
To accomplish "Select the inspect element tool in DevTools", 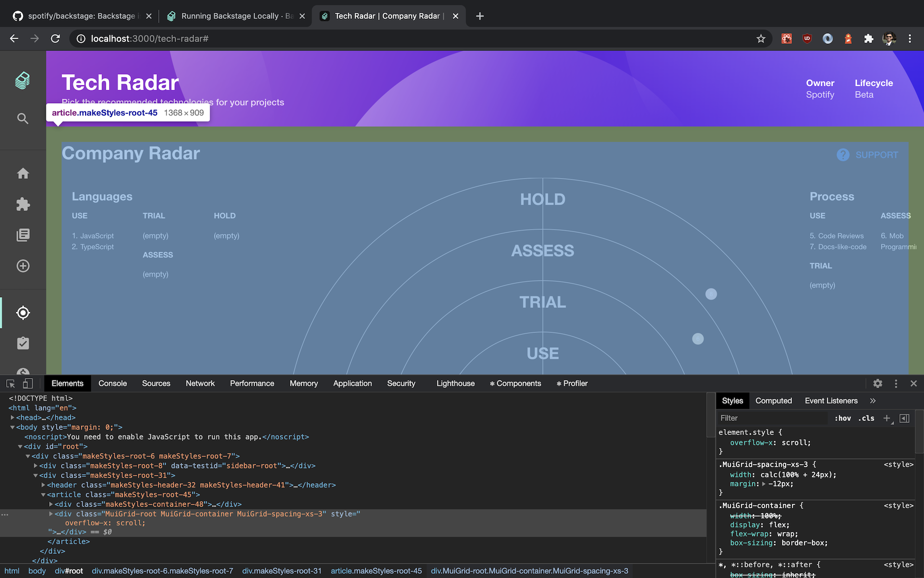I will pyautogui.click(x=10, y=383).
